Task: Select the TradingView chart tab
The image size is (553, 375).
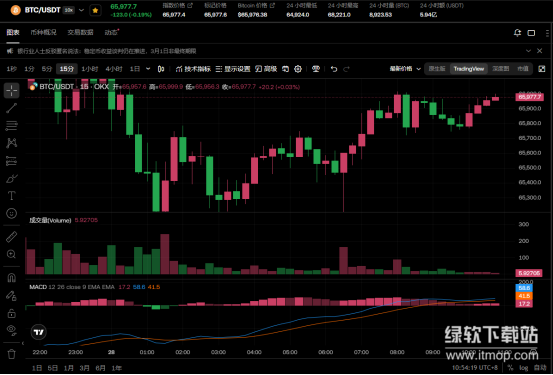Action: click(468, 69)
